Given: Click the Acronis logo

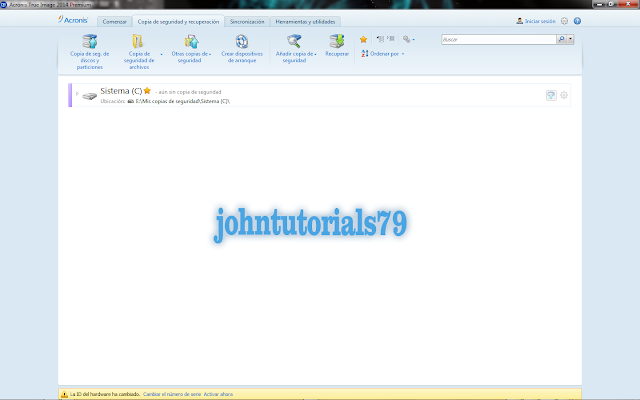Looking at the screenshot, I should coord(73,20).
